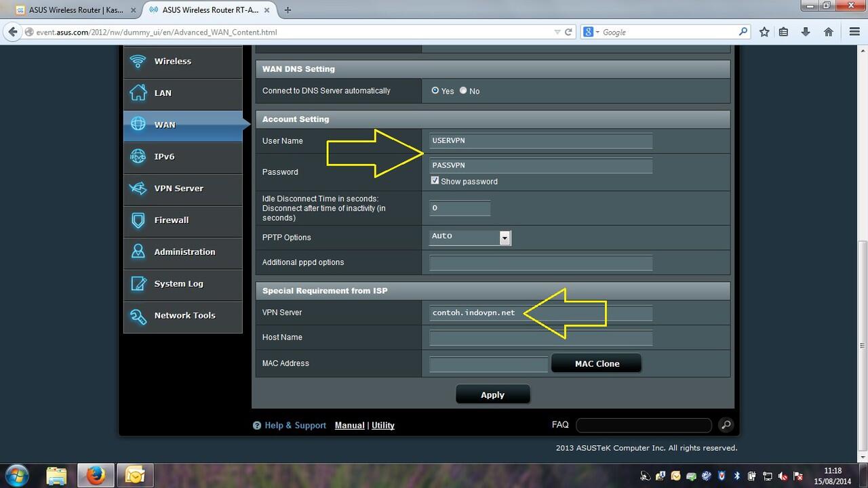Image resolution: width=868 pixels, height=488 pixels.
Task: Open the IPv6 settings menu
Action: coord(183,157)
